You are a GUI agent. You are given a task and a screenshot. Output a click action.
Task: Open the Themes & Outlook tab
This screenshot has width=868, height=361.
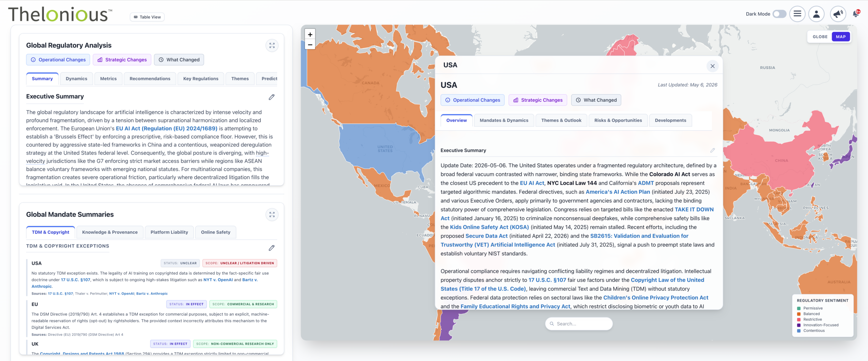pos(561,120)
